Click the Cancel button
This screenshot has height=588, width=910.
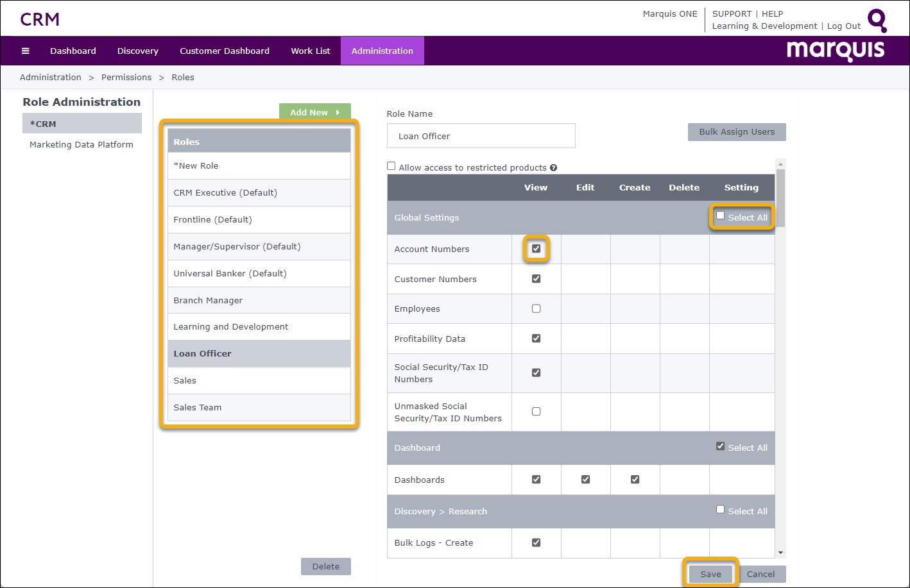point(761,574)
